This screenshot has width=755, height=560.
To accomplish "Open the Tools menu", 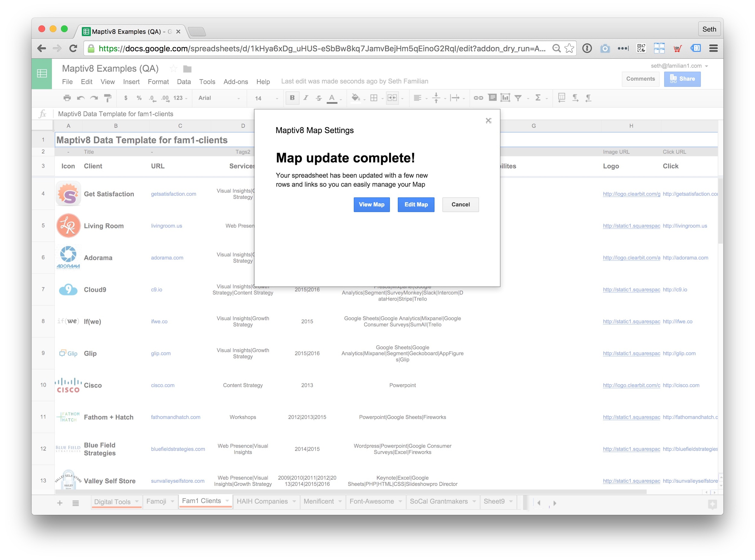I will click(207, 82).
